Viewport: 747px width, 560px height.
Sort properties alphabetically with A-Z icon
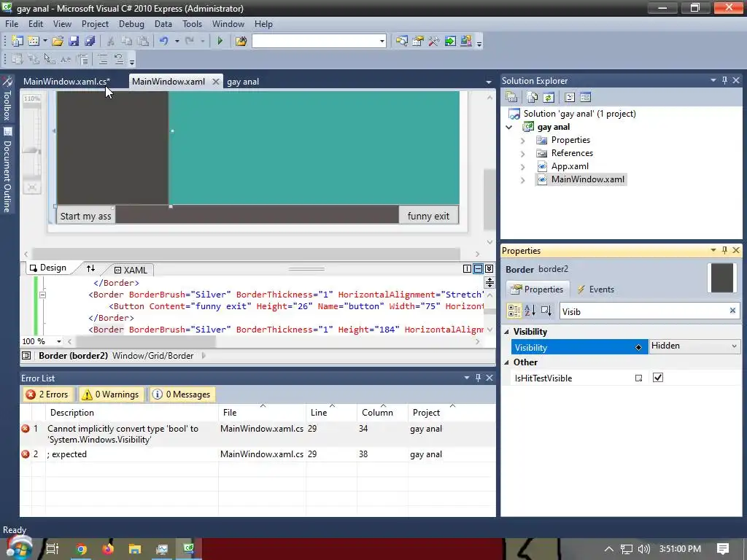click(x=530, y=311)
